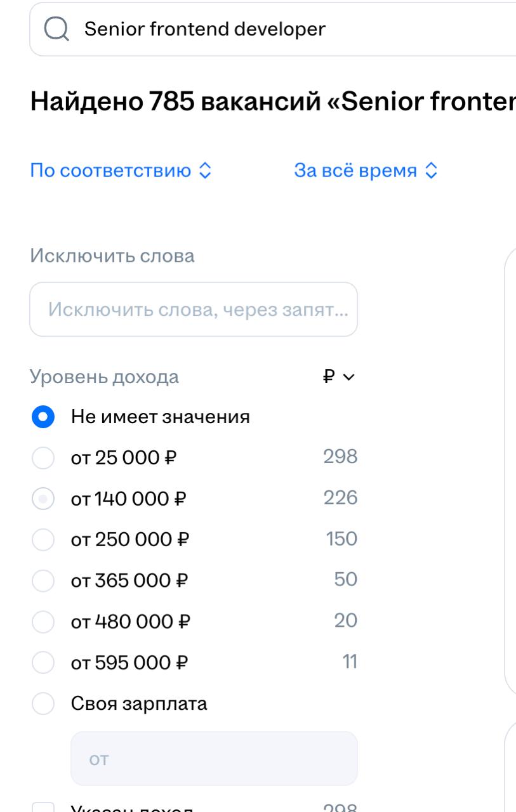Toggle the Указан доход checkbox
Viewport: 516px width, 812px height.
(43, 808)
